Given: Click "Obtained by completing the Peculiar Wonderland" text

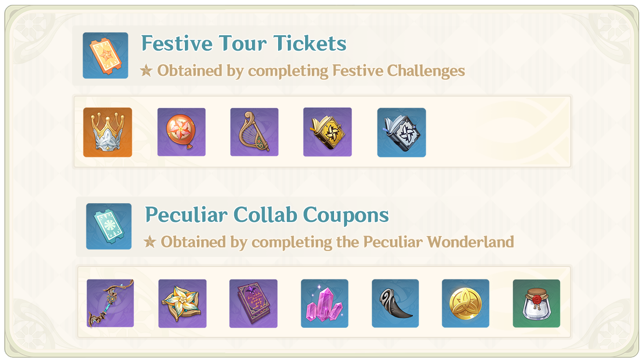Looking at the screenshot, I should (x=337, y=242).
